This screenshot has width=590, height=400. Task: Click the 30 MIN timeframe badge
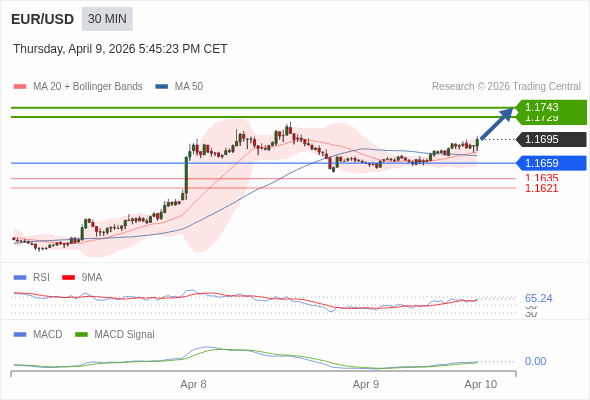click(x=107, y=19)
